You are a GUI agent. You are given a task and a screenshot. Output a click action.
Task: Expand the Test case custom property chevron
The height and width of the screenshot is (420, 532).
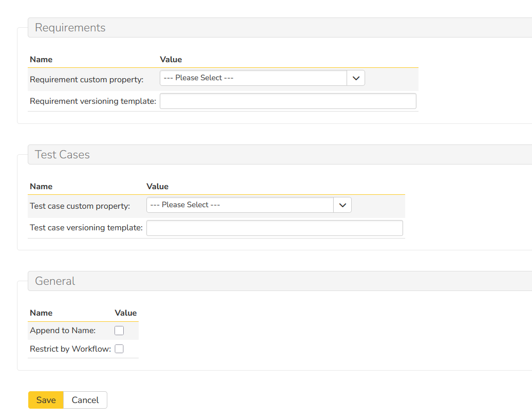tap(343, 205)
